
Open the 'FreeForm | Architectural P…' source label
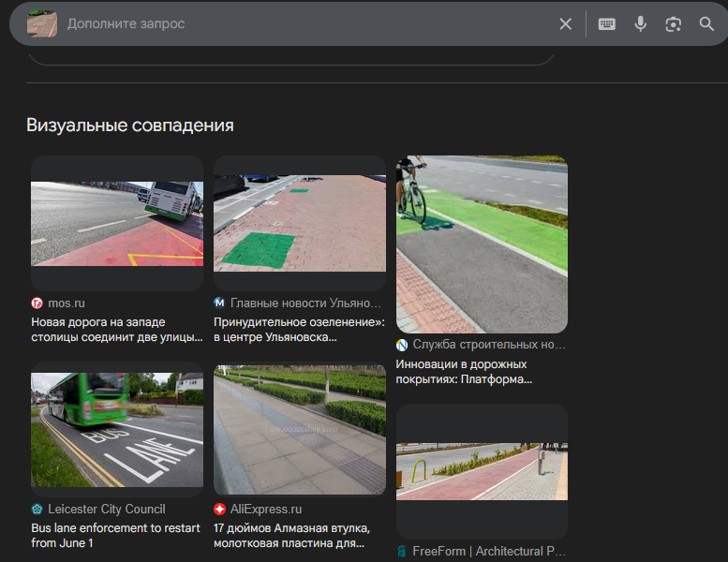[489, 552]
